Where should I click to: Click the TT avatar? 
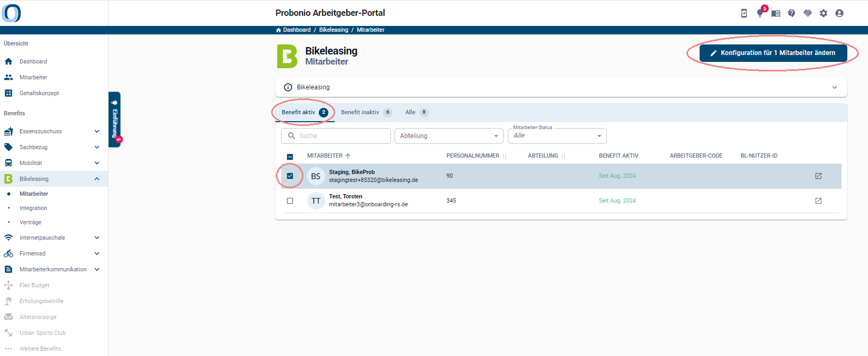316,201
